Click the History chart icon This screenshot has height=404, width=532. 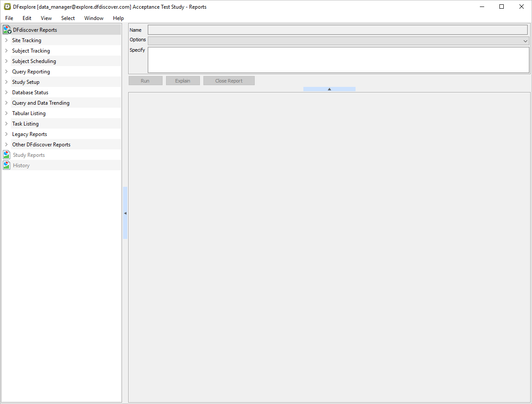[x=7, y=166]
